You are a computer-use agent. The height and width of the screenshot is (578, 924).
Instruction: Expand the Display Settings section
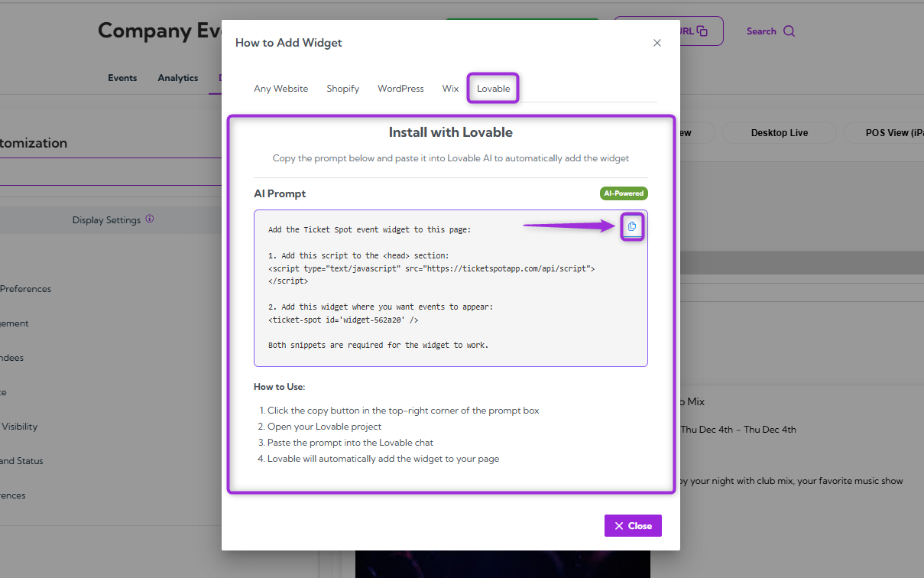(x=112, y=220)
